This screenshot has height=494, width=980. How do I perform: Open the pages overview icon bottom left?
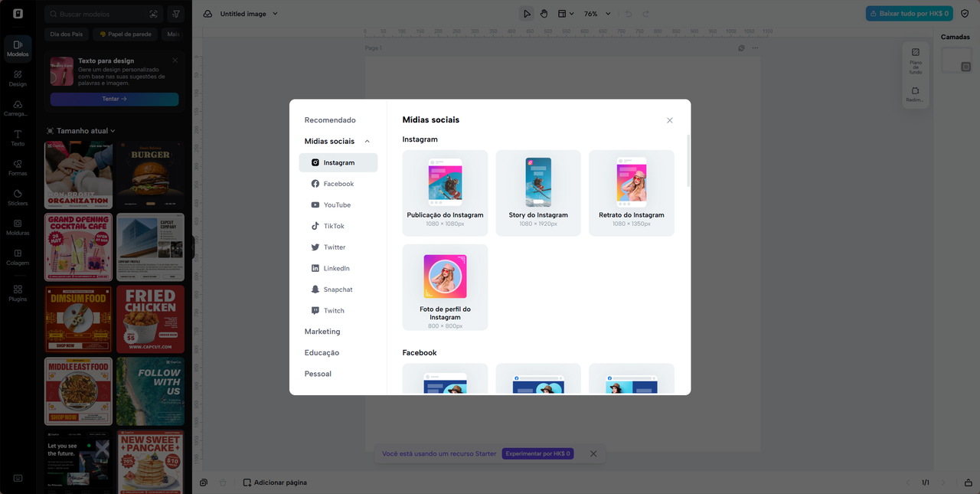(204, 483)
